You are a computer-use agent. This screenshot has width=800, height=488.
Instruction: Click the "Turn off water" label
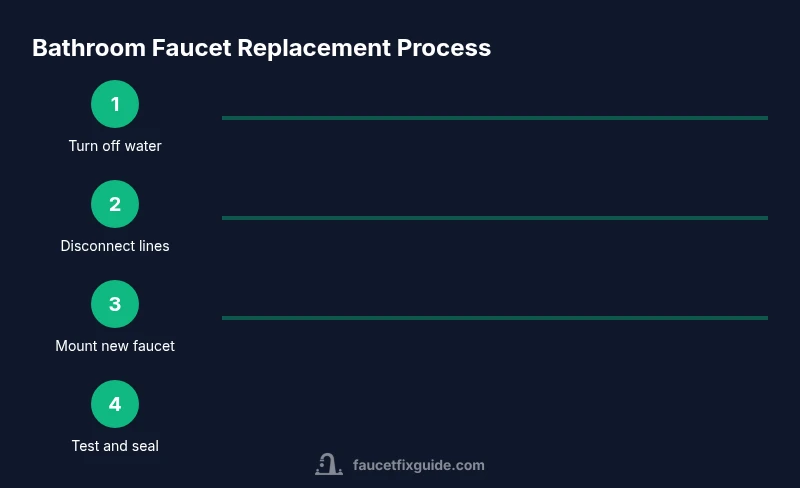point(115,146)
